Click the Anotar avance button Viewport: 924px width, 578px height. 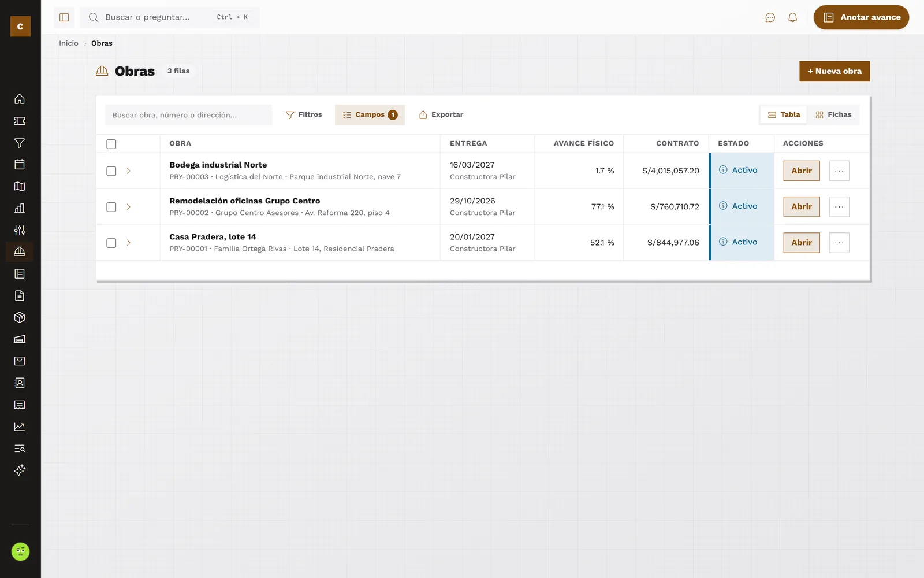click(x=861, y=17)
